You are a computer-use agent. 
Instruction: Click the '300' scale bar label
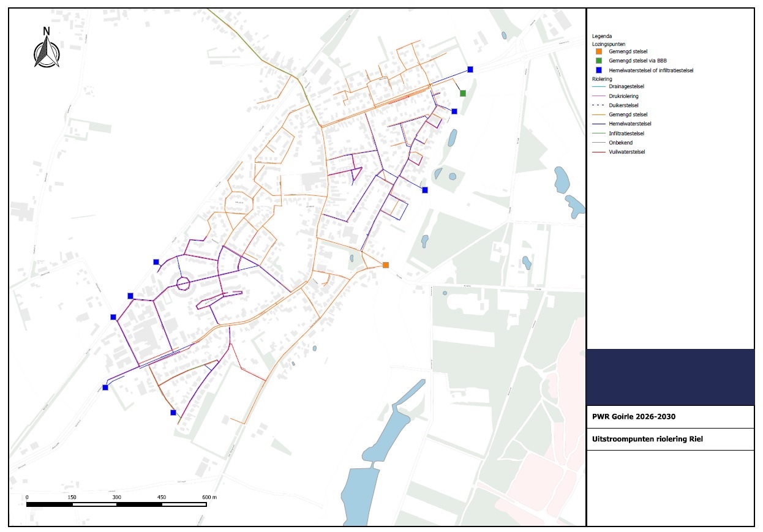click(118, 497)
